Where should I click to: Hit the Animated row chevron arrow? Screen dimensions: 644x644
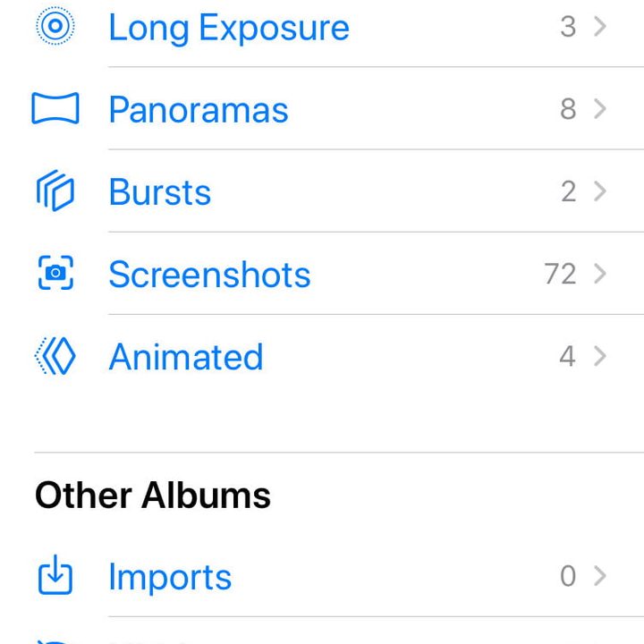pos(600,356)
